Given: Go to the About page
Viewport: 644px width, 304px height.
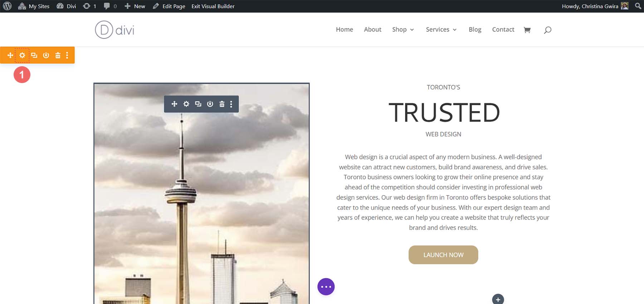Looking at the screenshot, I should (x=372, y=29).
